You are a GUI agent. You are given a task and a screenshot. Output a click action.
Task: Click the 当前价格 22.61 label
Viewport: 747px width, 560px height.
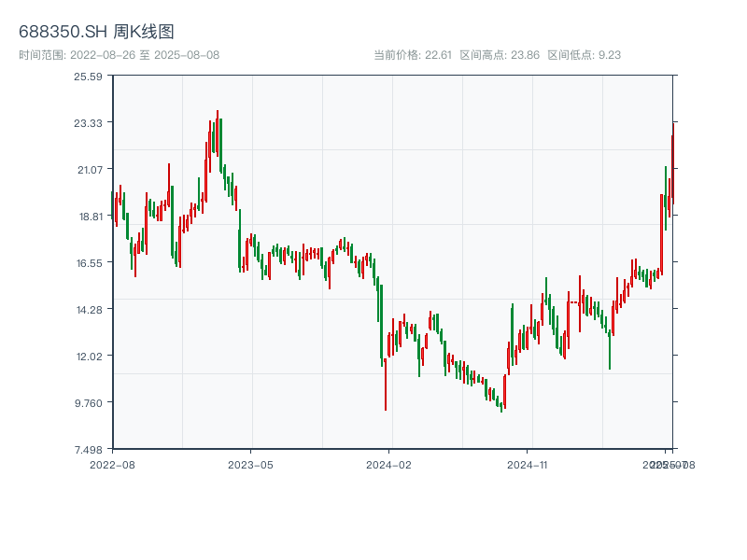point(413,55)
